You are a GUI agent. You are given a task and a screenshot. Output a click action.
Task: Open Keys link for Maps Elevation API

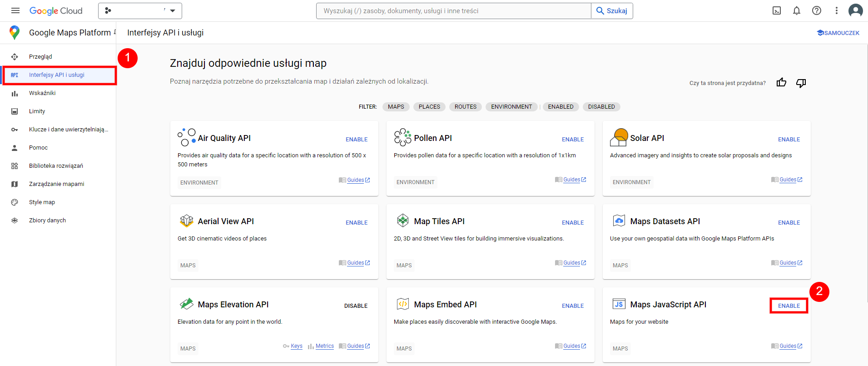tap(296, 346)
